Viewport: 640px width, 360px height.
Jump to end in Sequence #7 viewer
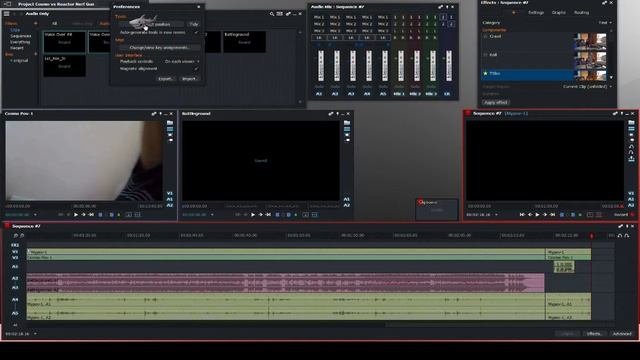[x=552, y=215]
